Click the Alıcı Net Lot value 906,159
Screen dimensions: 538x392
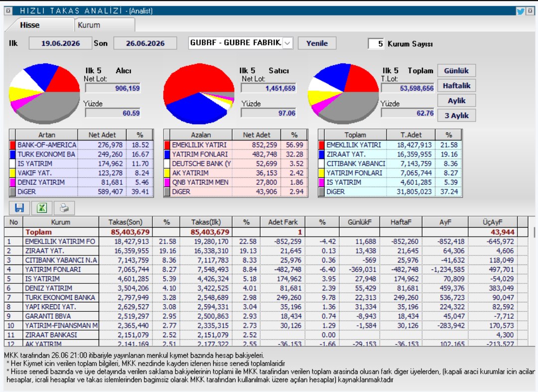click(113, 88)
